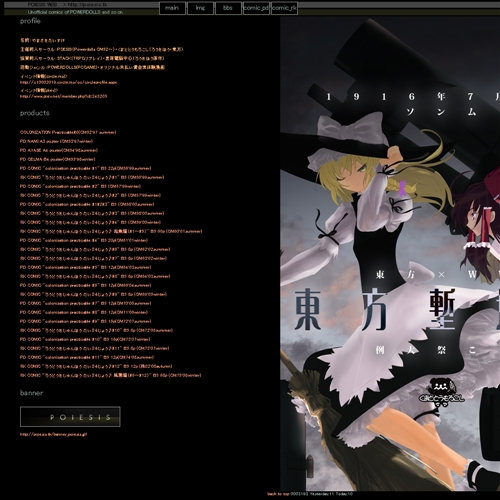Open the circle.ms circle profile link
Viewport: 500px width, 500px height.
tap(68, 82)
